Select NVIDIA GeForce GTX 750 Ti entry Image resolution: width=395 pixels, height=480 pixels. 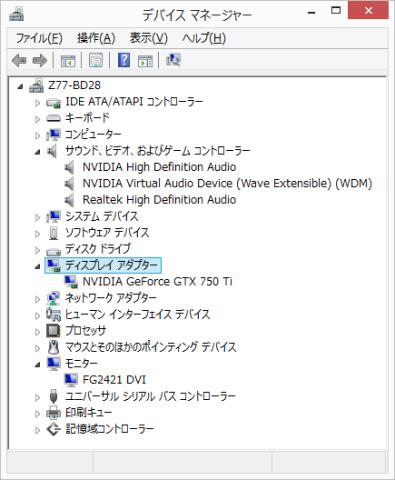click(157, 282)
